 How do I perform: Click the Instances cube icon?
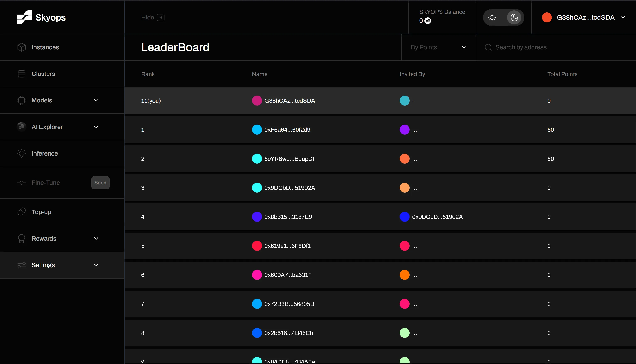click(x=22, y=47)
